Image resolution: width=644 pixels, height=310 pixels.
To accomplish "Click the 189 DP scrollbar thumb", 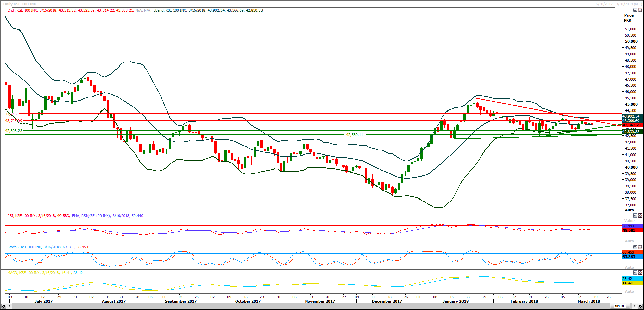I will 620,306.
